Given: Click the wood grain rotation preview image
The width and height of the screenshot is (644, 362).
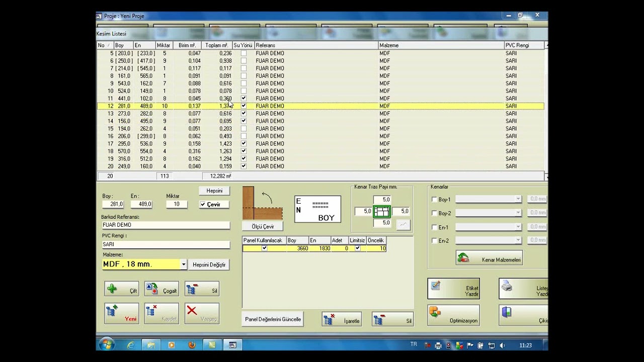Looking at the screenshot, I should (x=262, y=203).
